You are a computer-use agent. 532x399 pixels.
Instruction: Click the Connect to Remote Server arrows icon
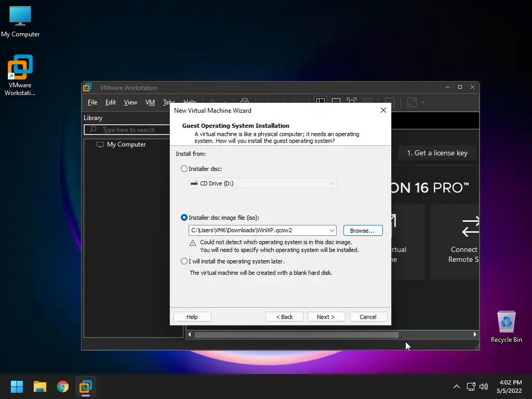(470, 227)
